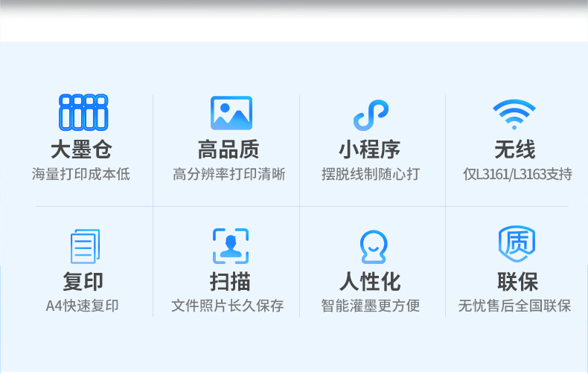Click the 质 shield warranty icon
Image resolution: width=588 pixels, height=374 pixels.
tap(517, 244)
